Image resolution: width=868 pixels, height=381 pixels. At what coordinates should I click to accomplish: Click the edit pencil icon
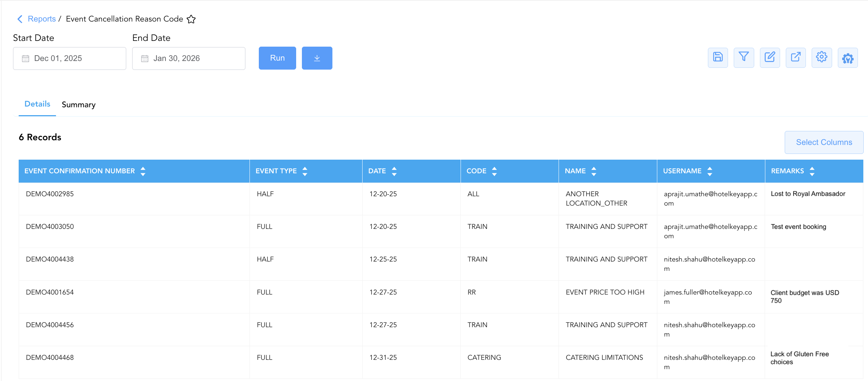pos(770,57)
